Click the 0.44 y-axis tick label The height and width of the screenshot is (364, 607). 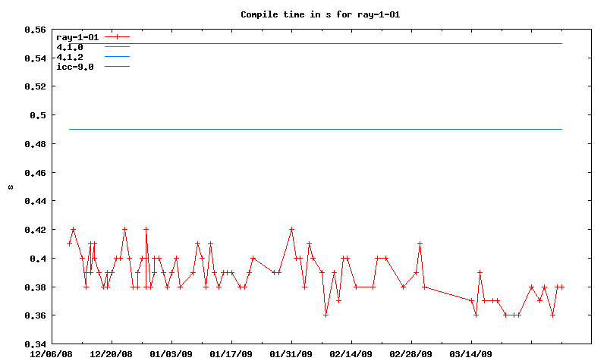(x=35, y=202)
